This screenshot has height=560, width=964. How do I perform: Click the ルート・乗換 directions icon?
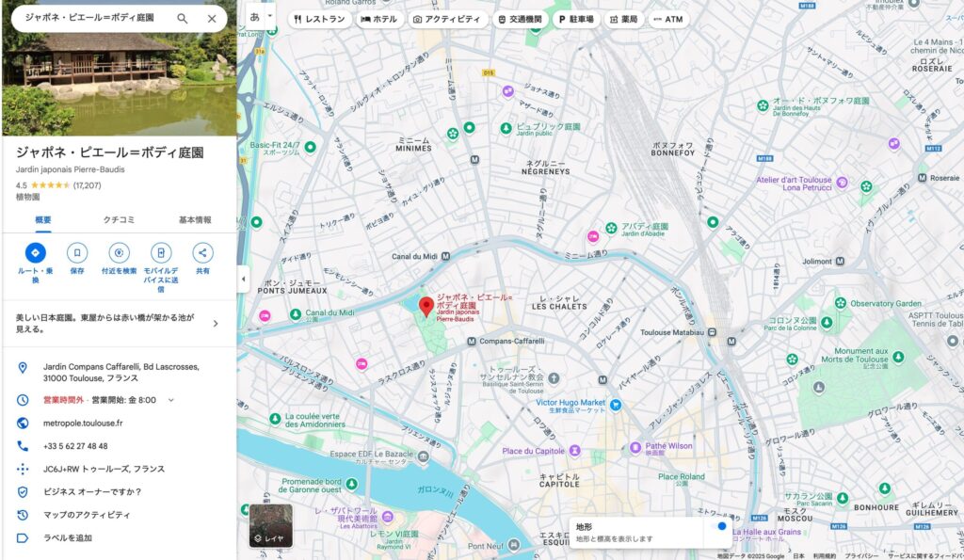[35, 252]
